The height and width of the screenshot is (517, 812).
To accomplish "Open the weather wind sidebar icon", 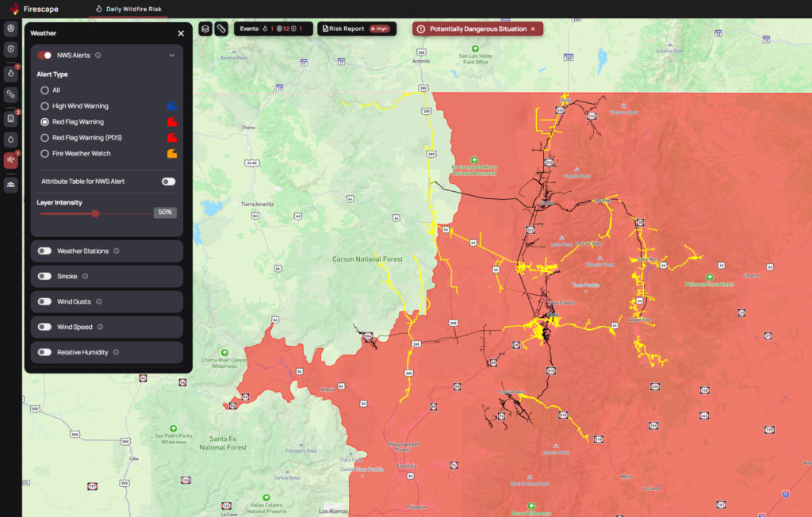I will coord(11,160).
